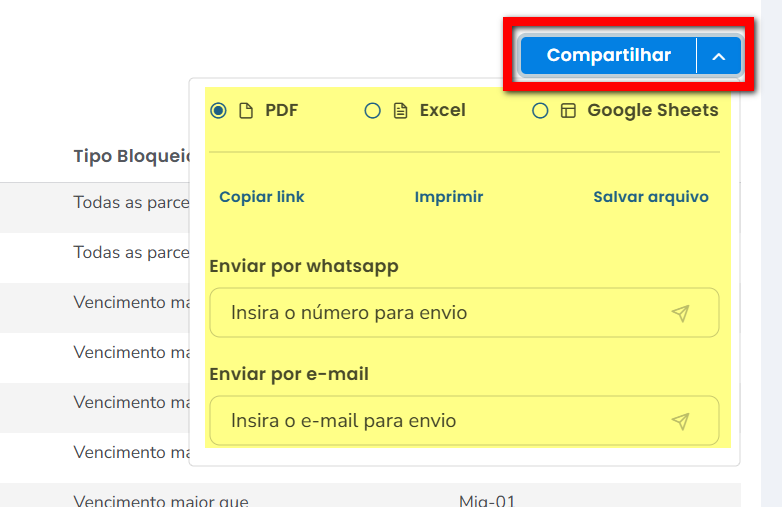Select the first Todas as parcelas row
Screen dimensions: 782x507
[x=131, y=202]
